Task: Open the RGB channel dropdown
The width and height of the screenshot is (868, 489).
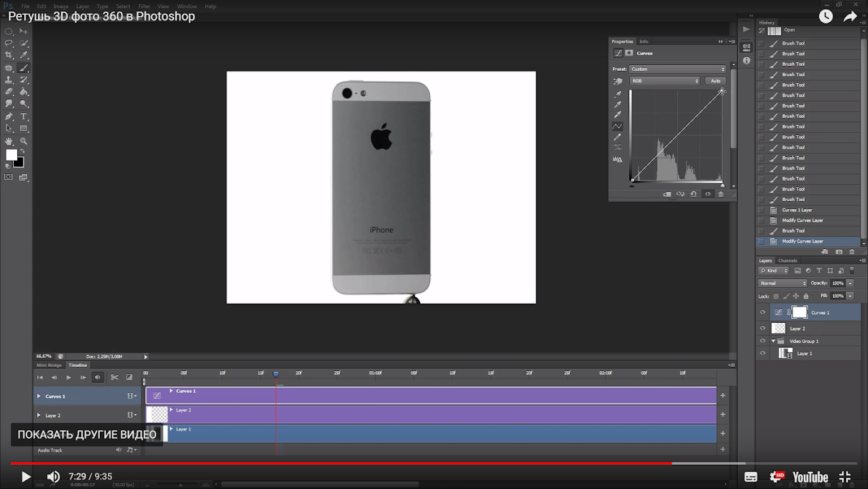Action: pyautogui.click(x=665, y=81)
